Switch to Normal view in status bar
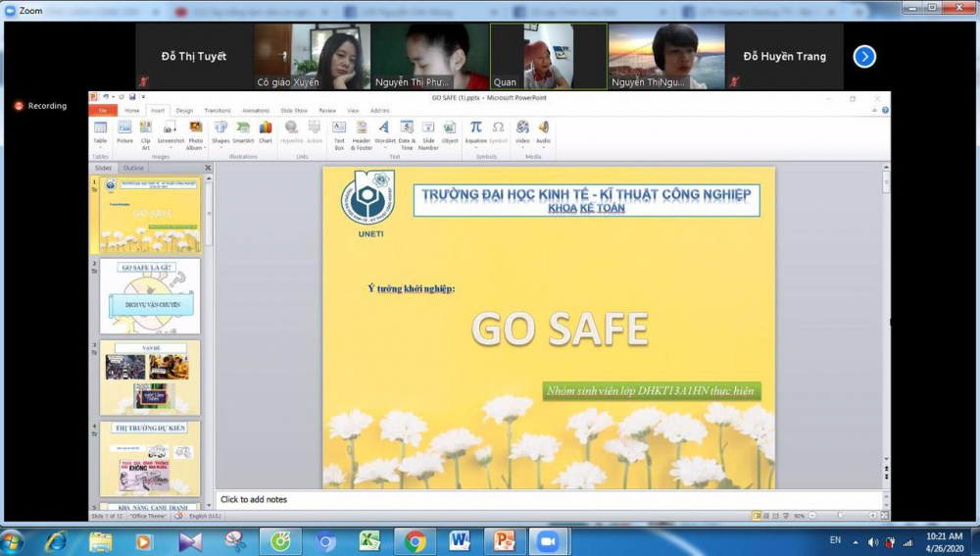Viewport: 980px width, 556px height. (x=757, y=516)
